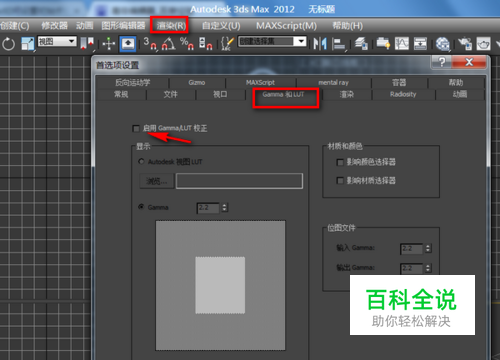The width and height of the screenshot is (500, 360).
Task: Open the MAXScript(M) menu in the menu bar
Action: (x=286, y=26)
